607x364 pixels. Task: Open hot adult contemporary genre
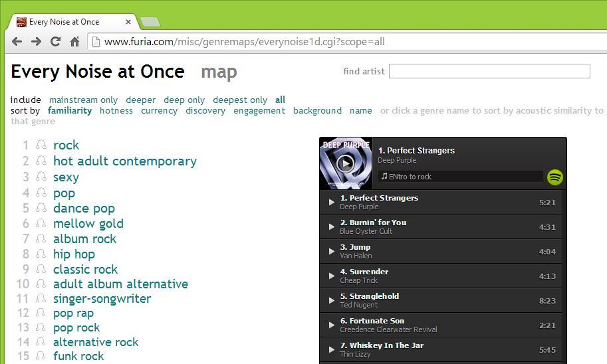[125, 161]
